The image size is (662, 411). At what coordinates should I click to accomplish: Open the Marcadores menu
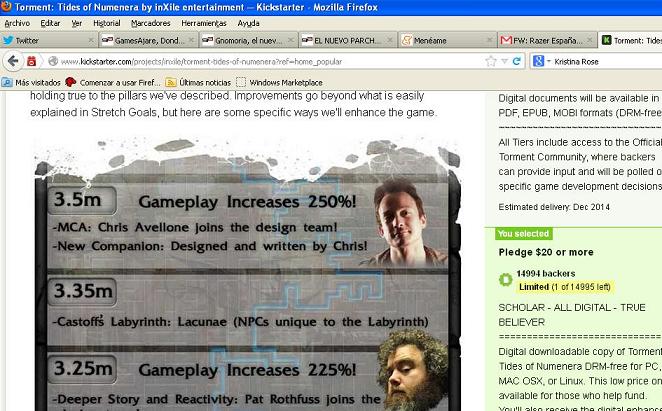[x=150, y=23]
